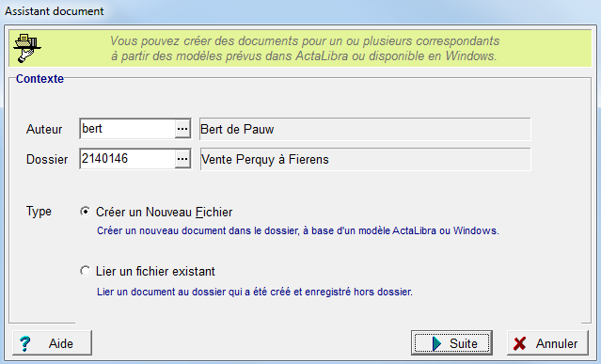The width and height of the screenshot is (601, 364).
Task: Click the description text under Lier un fichier existant
Action: 255,292
